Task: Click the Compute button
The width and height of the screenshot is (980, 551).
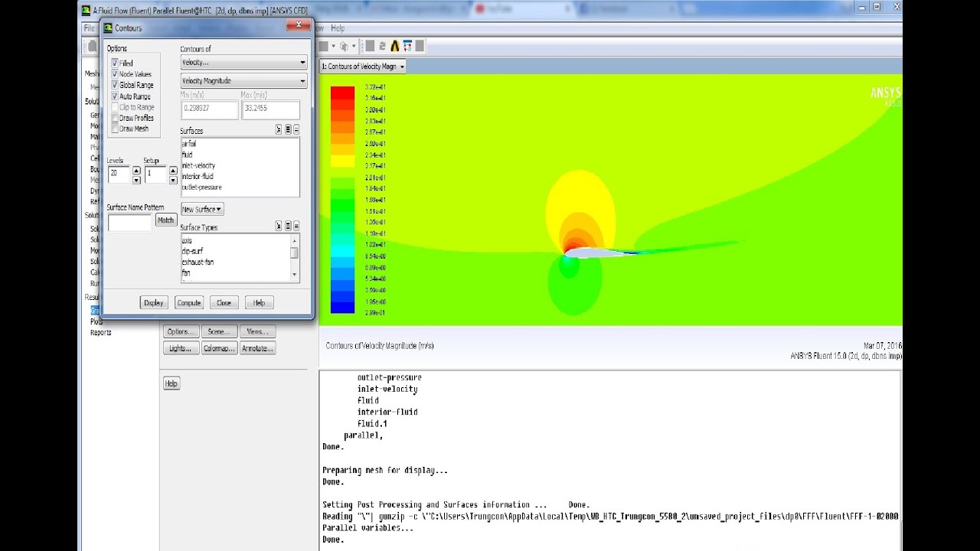Action: (188, 302)
